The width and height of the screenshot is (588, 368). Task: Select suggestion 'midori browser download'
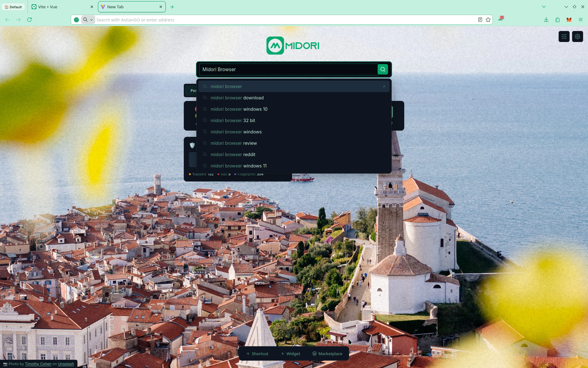294,98
